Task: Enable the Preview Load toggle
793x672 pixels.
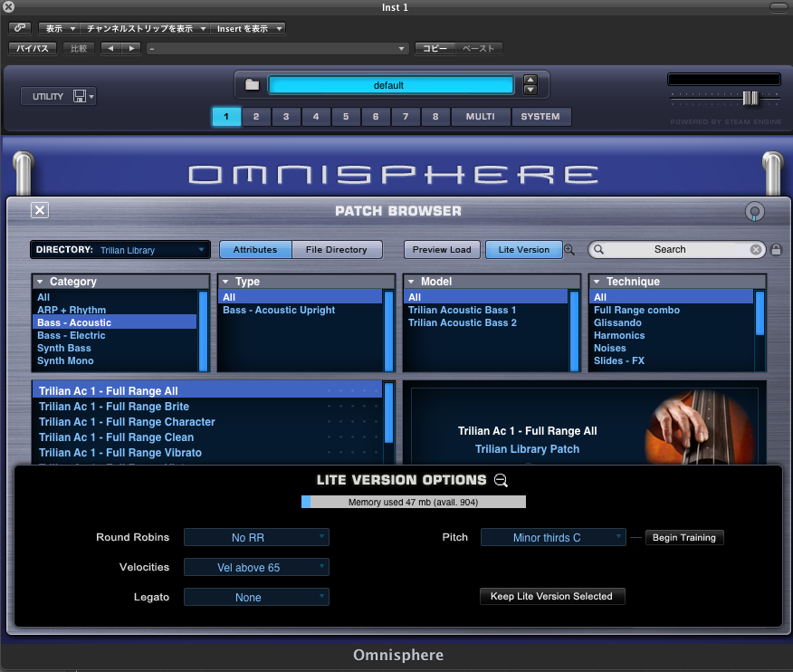Action: [x=442, y=249]
